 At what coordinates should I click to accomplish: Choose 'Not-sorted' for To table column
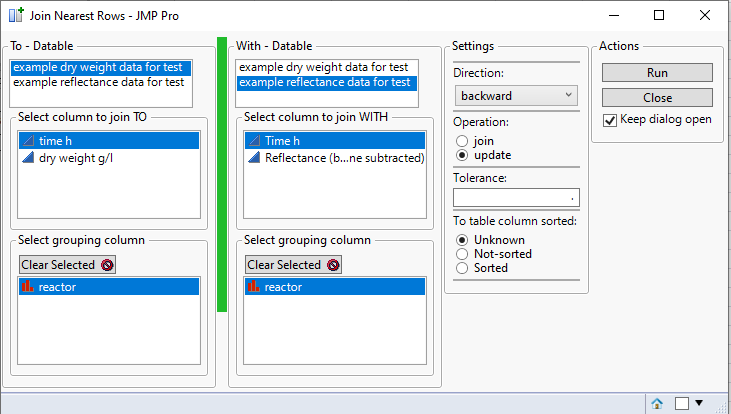pyautogui.click(x=462, y=254)
